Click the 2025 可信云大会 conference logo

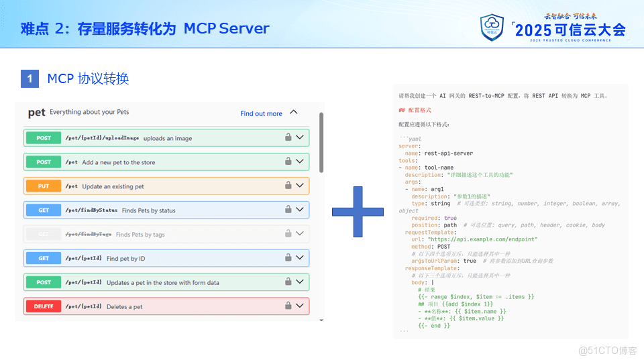pyautogui.click(x=570, y=27)
